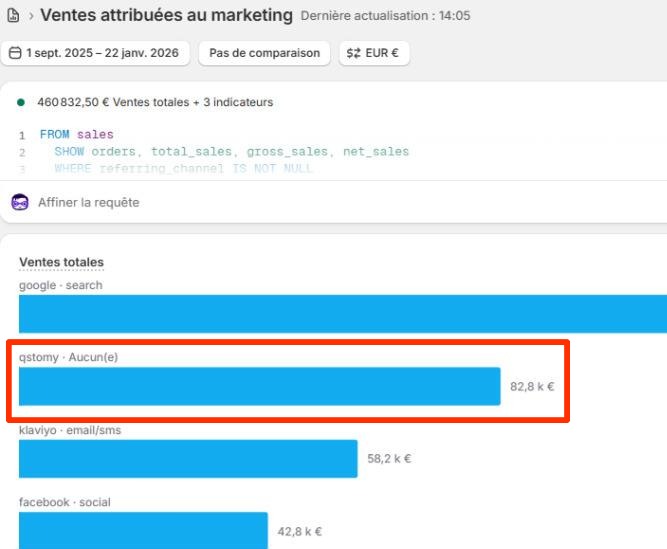Image resolution: width=667 pixels, height=549 pixels.
Task: Click the WHERE referring_channel IS NOT NULL line
Action: coord(183,168)
